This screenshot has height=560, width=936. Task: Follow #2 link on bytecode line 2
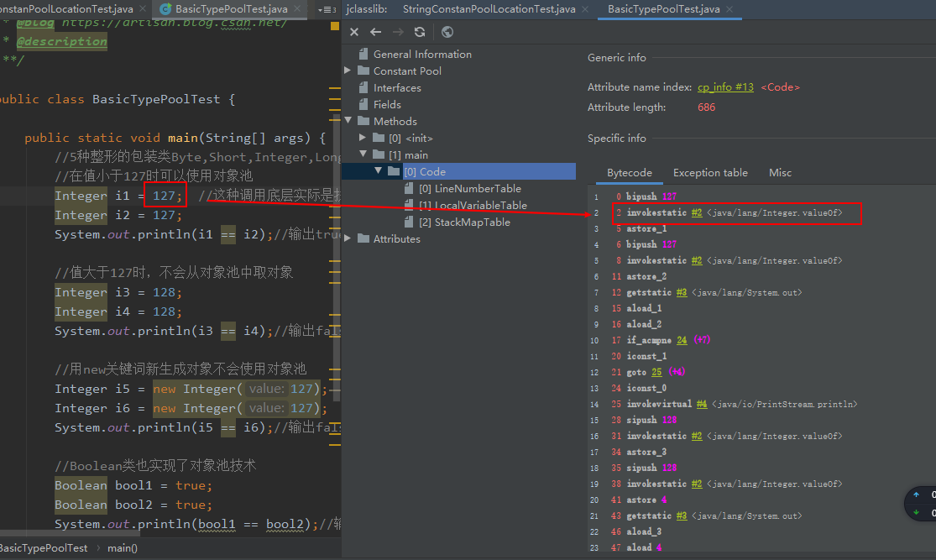697,212
